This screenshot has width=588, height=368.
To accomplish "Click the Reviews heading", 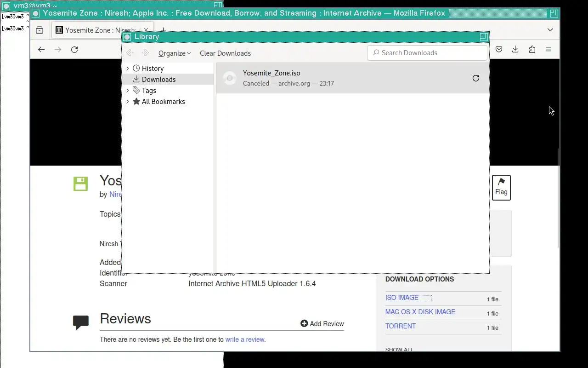I will coord(125,319).
